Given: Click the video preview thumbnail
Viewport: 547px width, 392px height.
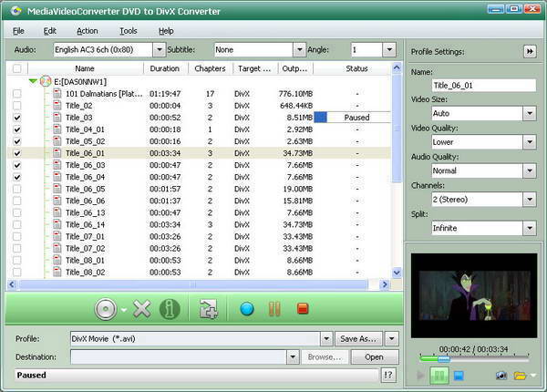Looking at the screenshot, I should [474, 295].
